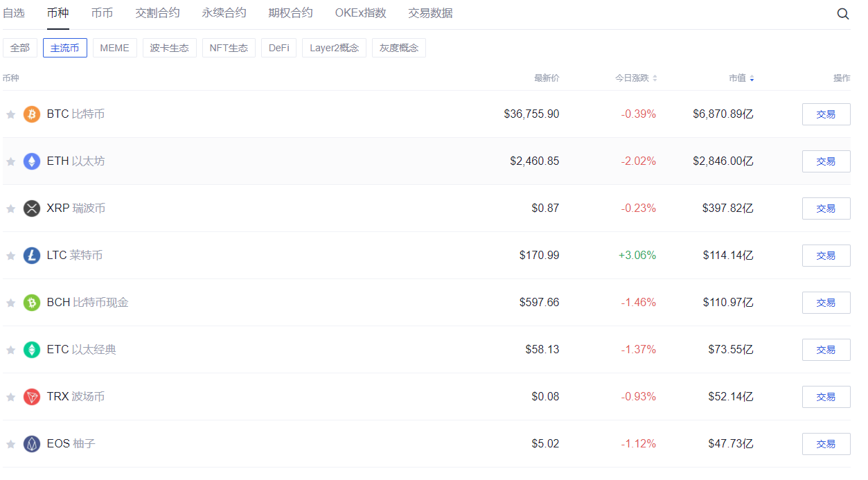Open the EOS 柚子 name link
868x480 pixels.
pos(71,444)
